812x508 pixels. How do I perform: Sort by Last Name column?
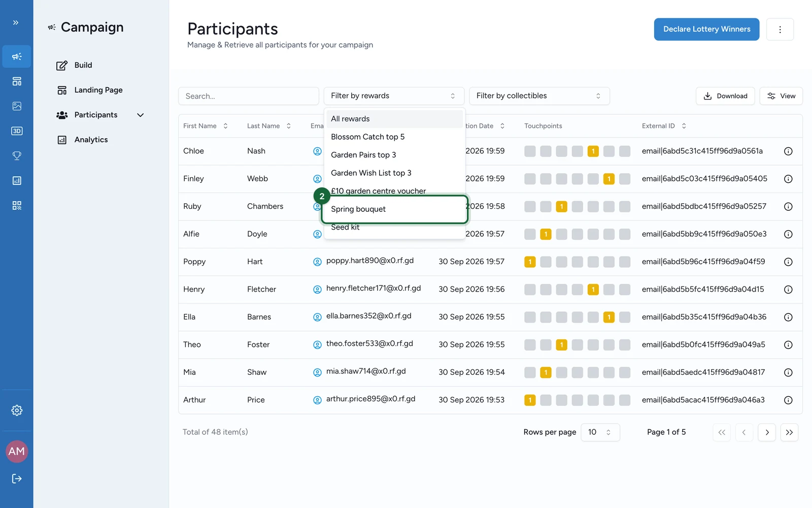[269, 126]
